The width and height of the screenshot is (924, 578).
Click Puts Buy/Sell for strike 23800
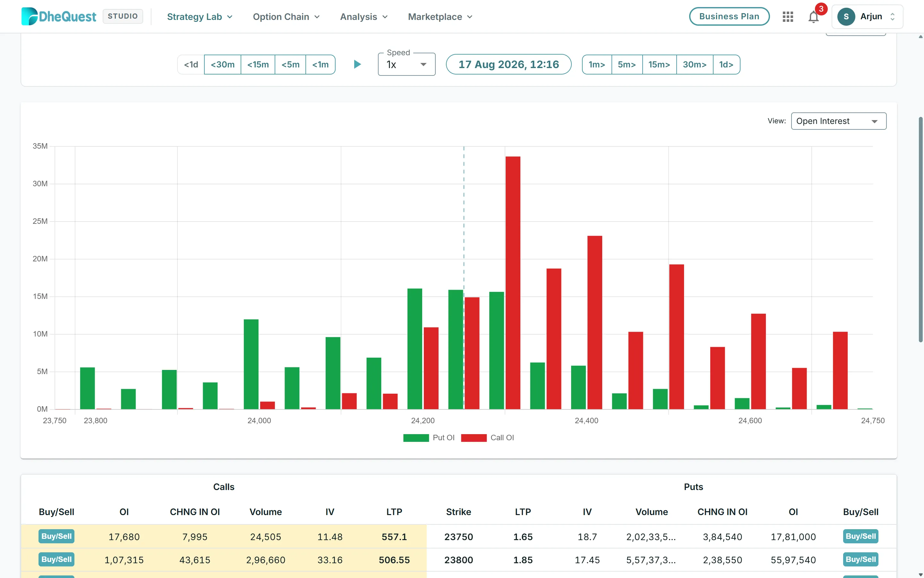tap(860, 560)
